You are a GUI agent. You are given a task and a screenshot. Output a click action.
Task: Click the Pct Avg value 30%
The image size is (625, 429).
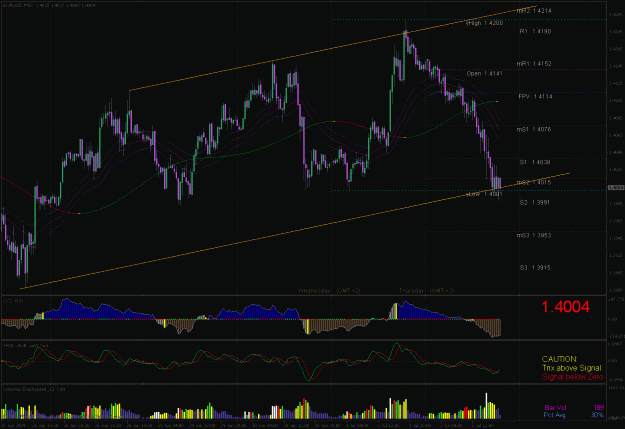click(x=597, y=415)
